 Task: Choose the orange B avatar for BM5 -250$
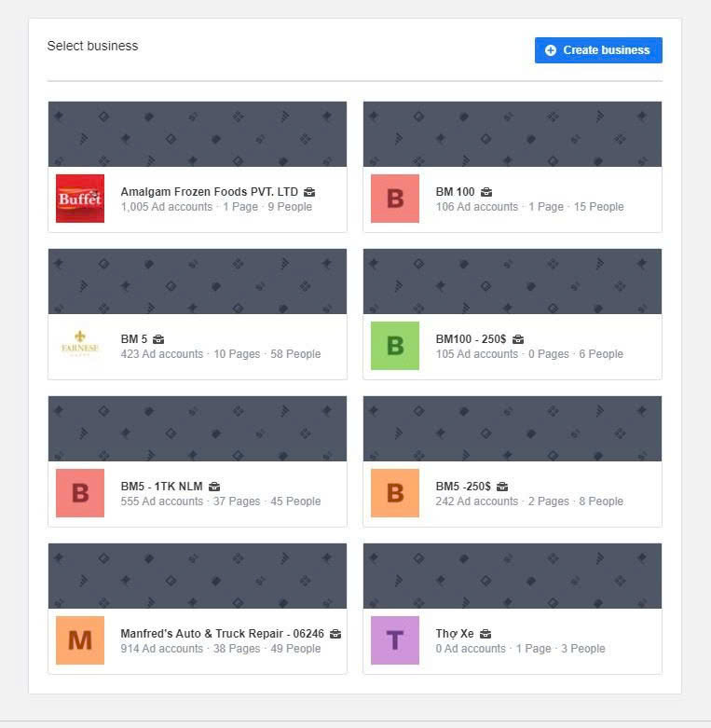pos(395,492)
